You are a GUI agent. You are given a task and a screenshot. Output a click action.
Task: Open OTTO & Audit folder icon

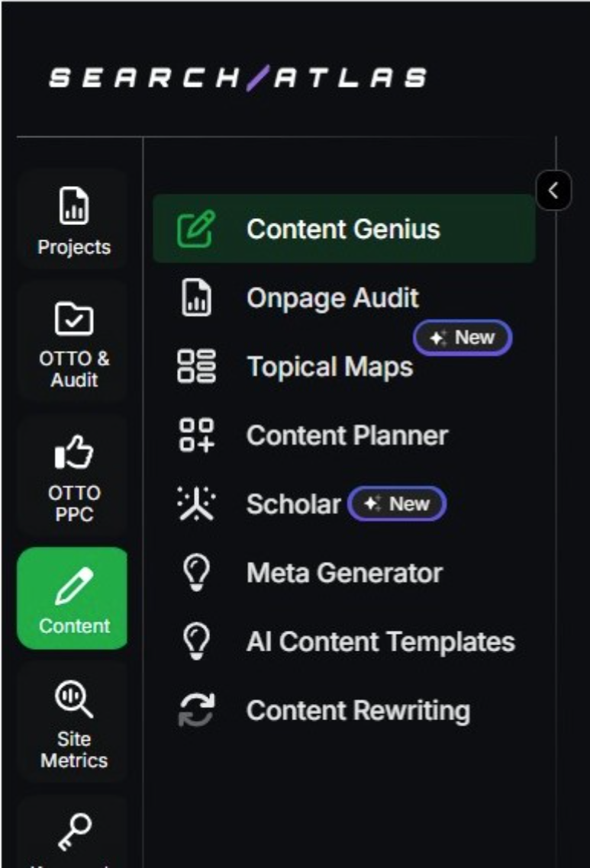(74, 318)
